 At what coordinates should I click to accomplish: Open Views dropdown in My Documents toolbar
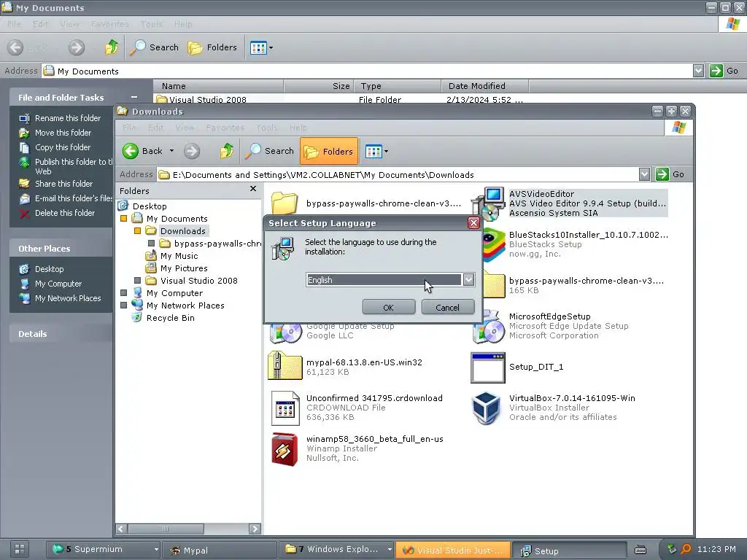(x=262, y=47)
